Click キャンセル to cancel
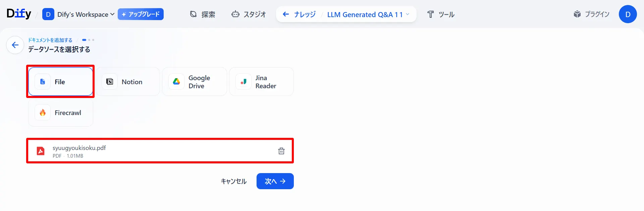Viewport: 644px width, 211px height. [233, 181]
